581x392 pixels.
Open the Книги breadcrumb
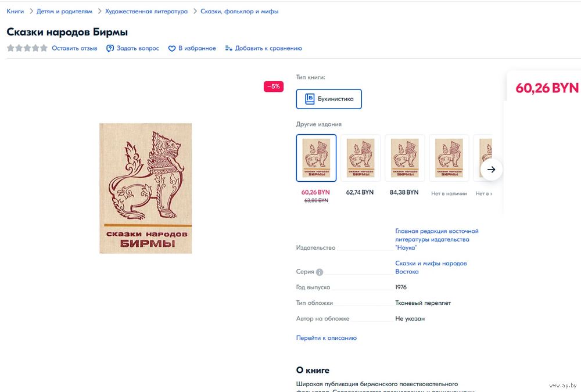click(15, 12)
